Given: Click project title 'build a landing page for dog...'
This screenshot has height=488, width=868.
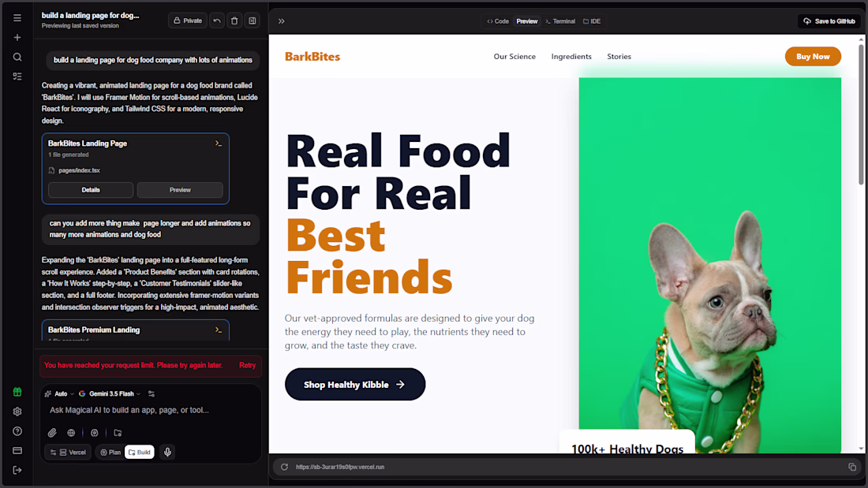Looking at the screenshot, I should point(90,16).
